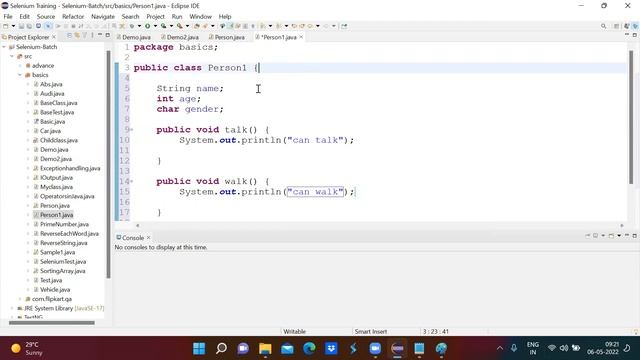
Task: Click Collapse All in Project Explorer
Action: point(69,36)
